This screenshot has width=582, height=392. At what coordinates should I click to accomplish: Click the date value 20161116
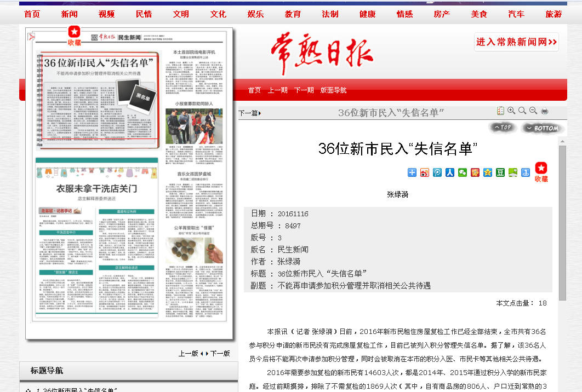click(x=293, y=214)
